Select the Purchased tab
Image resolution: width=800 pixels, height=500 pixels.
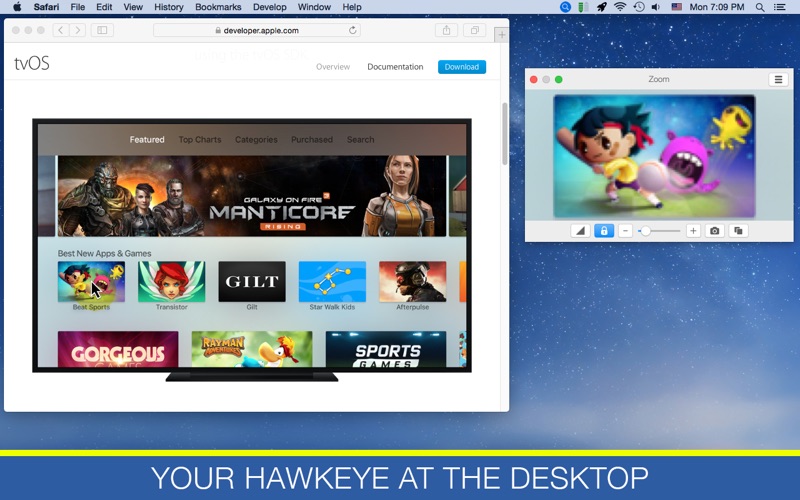312,139
